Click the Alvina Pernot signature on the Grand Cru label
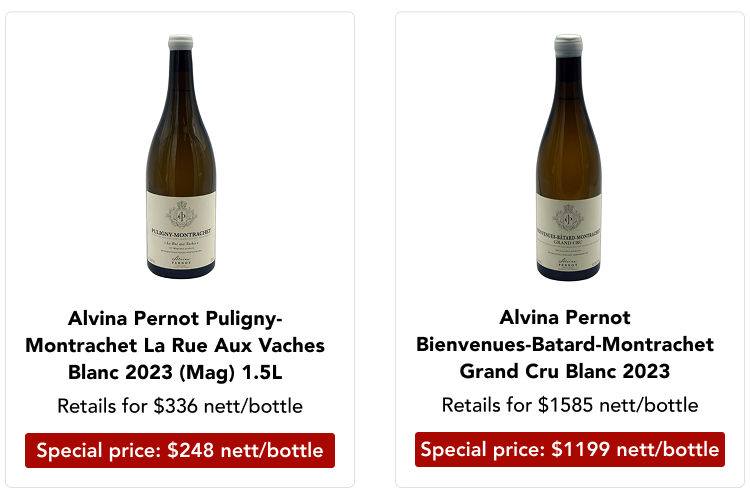Viewport: 750px width, 500px height. click(x=568, y=258)
